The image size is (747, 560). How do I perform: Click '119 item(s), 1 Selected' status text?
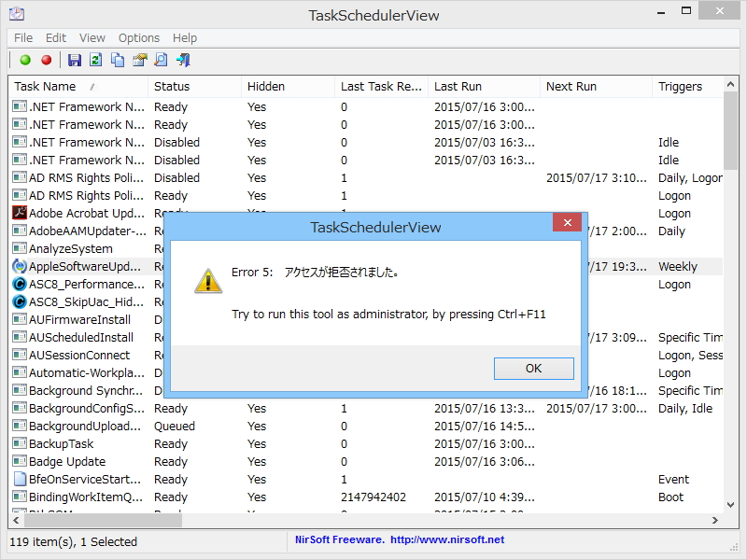click(74, 541)
